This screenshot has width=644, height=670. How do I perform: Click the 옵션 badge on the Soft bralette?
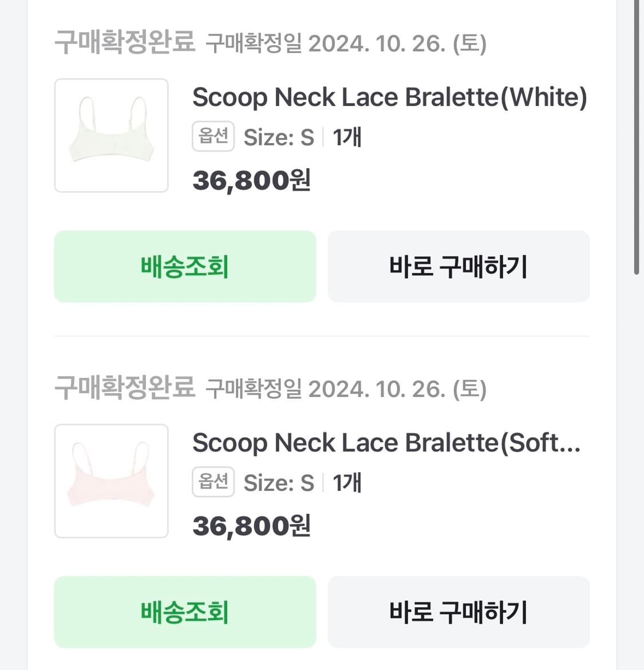click(x=213, y=482)
